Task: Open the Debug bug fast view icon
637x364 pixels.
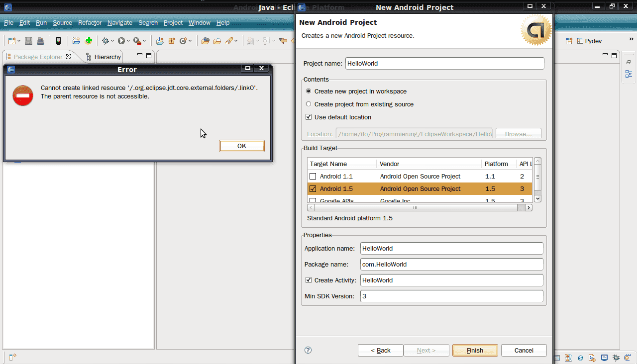Action: [x=616, y=358]
